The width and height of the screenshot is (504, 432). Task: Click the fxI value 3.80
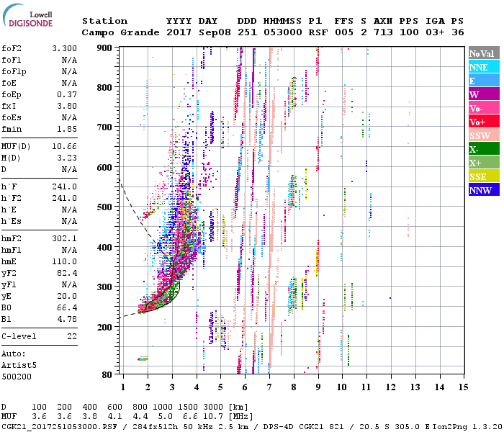67,106
